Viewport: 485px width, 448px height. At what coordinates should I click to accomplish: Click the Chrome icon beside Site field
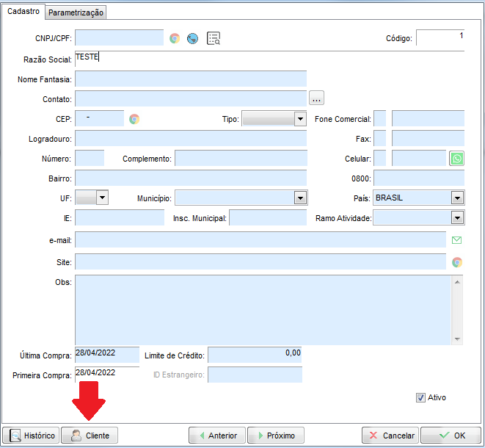(457, 262)
